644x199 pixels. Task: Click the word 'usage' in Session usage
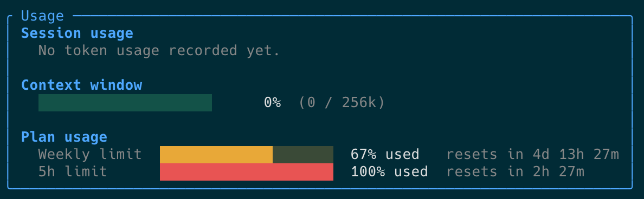[112, 33]
